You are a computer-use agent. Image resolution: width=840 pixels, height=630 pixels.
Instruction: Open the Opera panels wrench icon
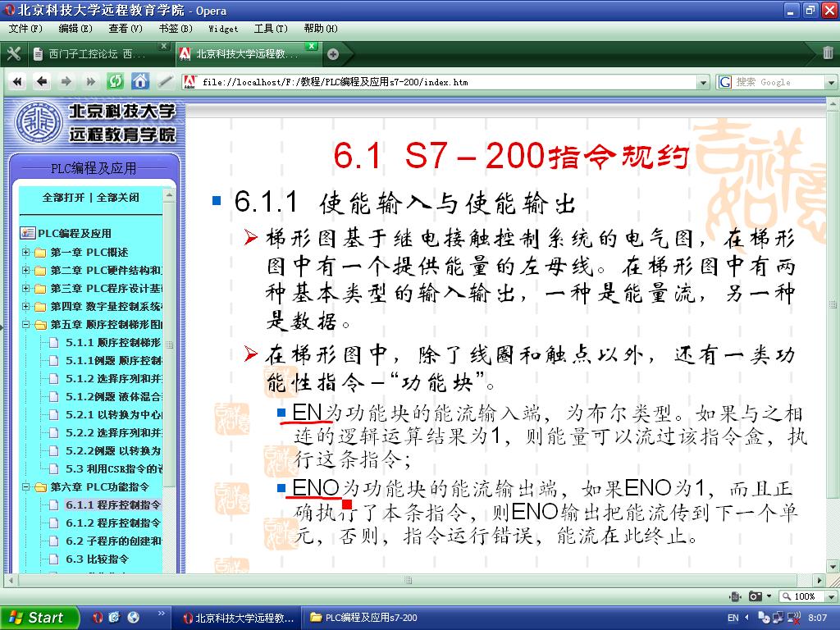click(13, 54)
